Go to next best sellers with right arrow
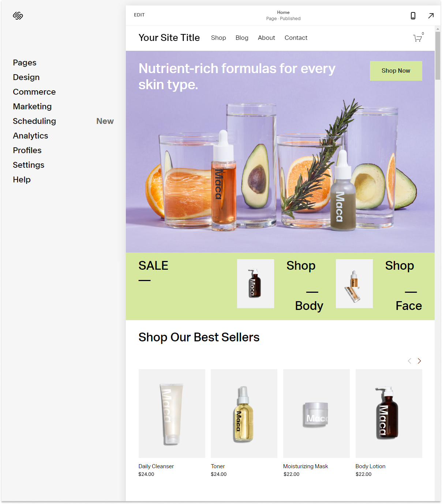Image resolution: width=442 pixels, height=504 pixels. [x=419, y=361]
